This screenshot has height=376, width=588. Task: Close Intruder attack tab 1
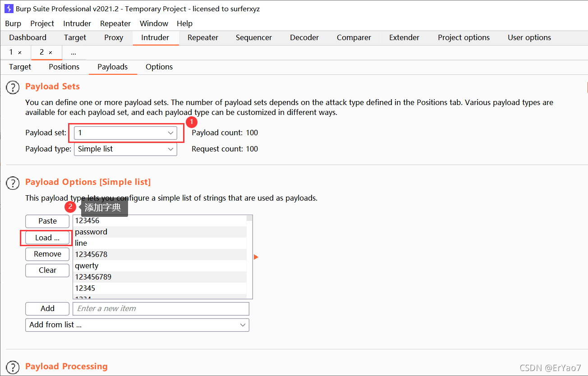pos(20,52)
